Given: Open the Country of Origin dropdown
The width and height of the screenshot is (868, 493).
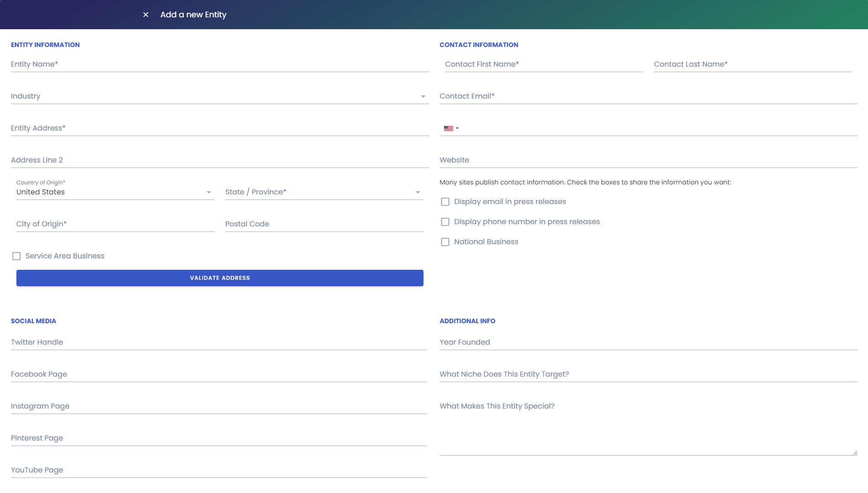Looking at the screenshot, I should 115,192.
